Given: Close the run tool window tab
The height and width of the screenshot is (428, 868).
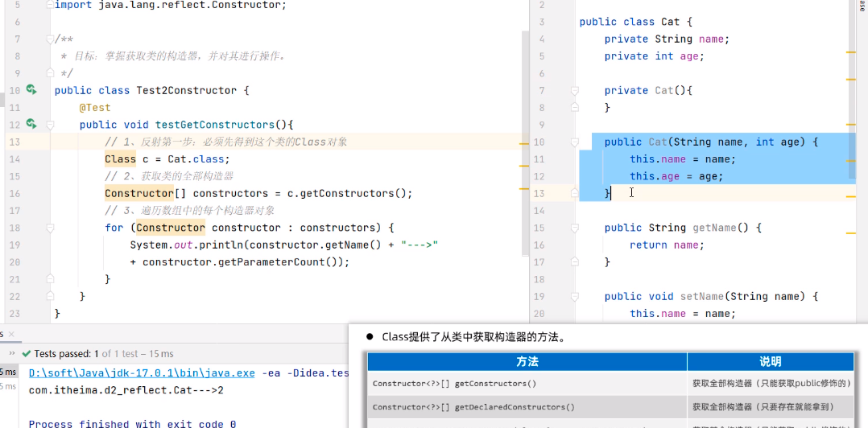Looking at the screenshot, I should pos(11,334).
